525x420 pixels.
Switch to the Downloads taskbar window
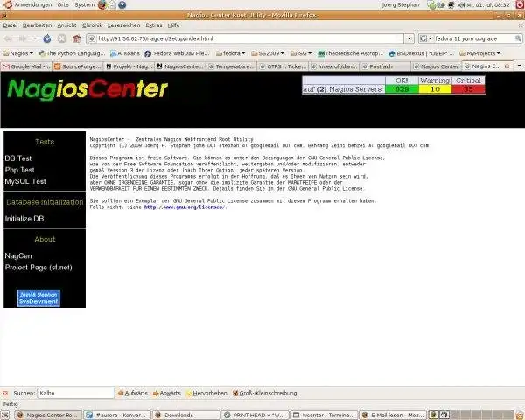(x=186, y=416)
